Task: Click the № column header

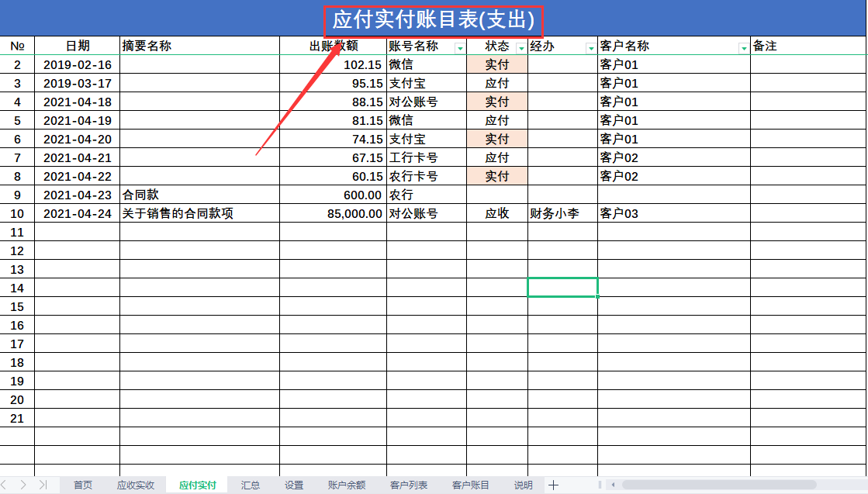Action: 17,46
